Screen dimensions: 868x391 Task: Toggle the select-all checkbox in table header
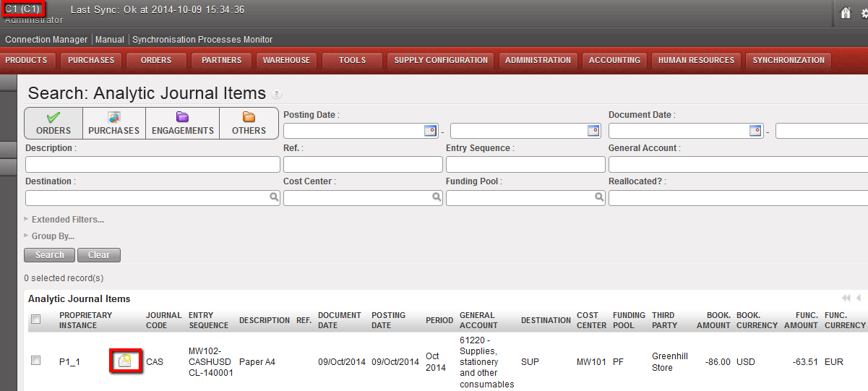35,319
